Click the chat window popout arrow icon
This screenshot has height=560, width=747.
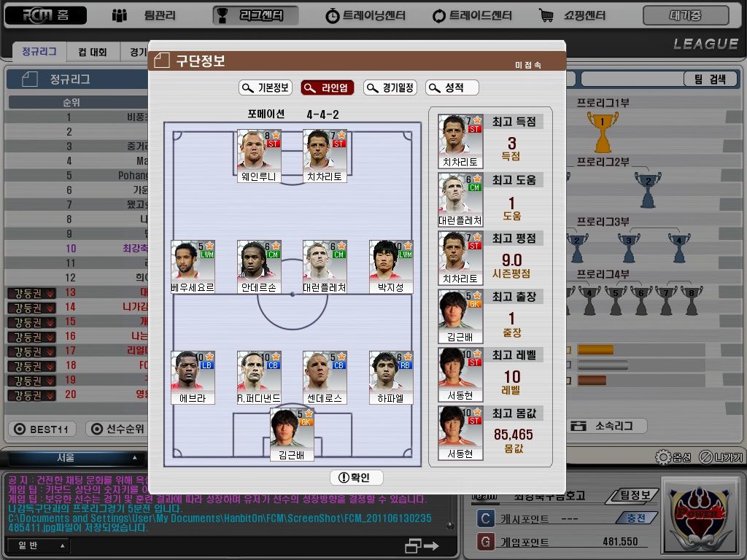[x=422, y=545]
